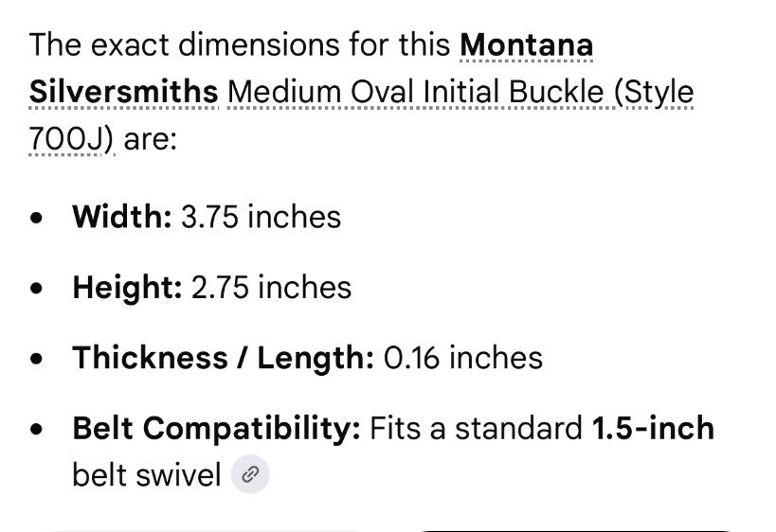The width and height of the screenshot is (776, 532).
Task: Click the phrase Fits a standard
Action: [x=476, y=428]
